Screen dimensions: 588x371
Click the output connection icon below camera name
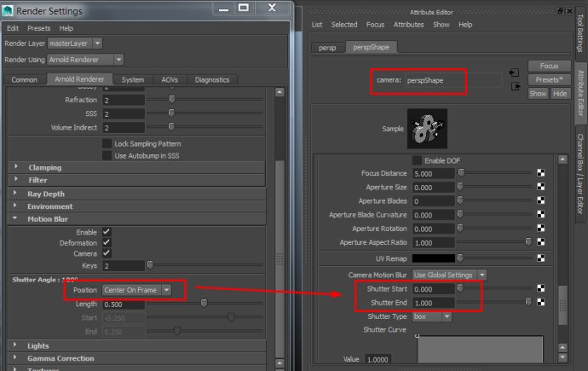click(x=516, y=87)
